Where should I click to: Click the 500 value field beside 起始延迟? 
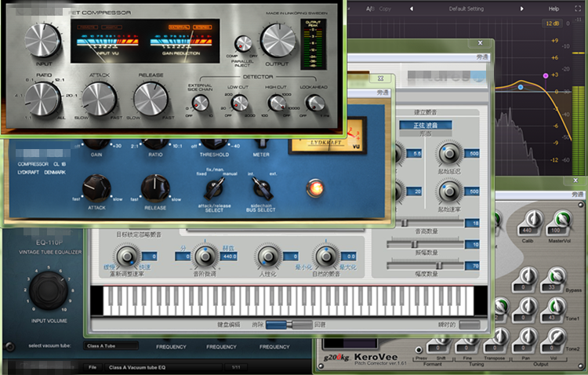pyautogui.click(x=472, y=154)
